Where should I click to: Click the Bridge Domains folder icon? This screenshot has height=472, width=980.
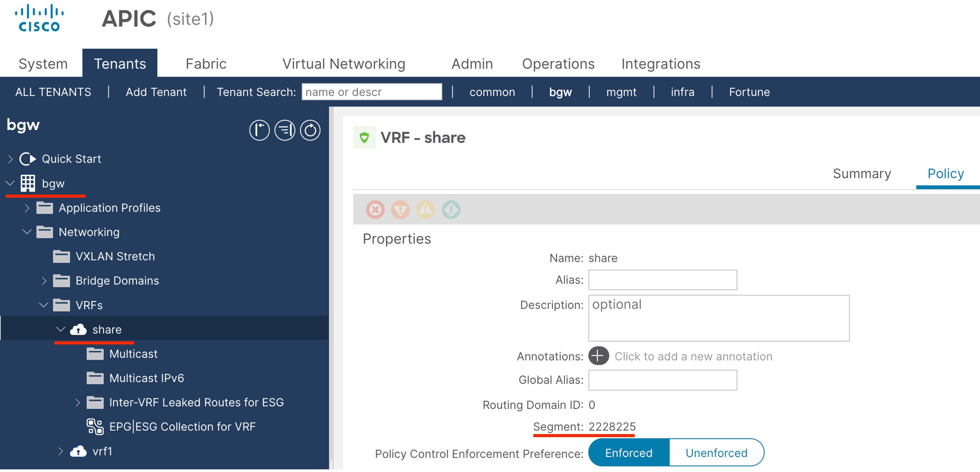[61, 280]
